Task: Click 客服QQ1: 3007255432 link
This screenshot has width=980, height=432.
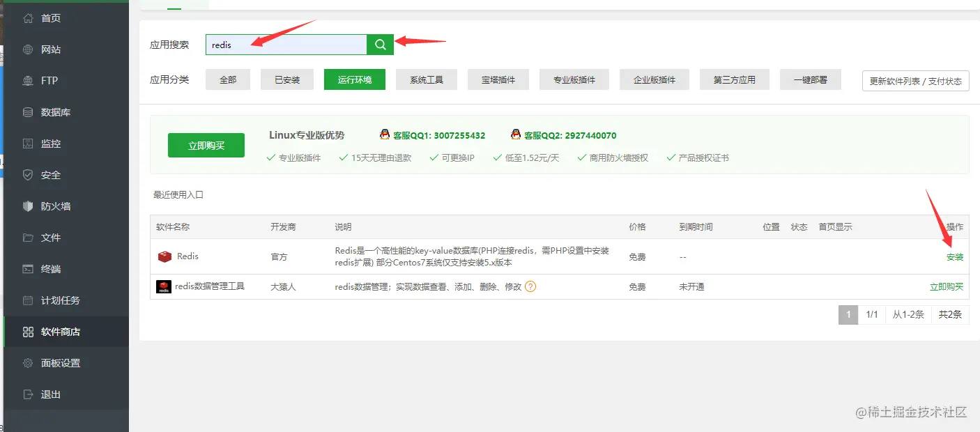Action: (439, 135)
